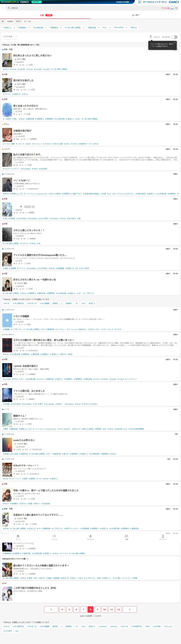
Task: Click the GMO logo in the top banner
Action: (174, 2)
